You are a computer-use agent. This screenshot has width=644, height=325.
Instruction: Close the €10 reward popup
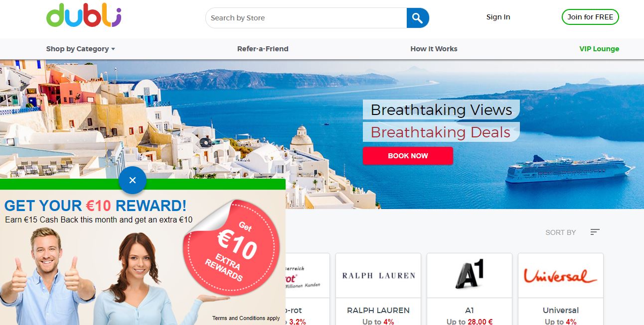coord(133,180)
